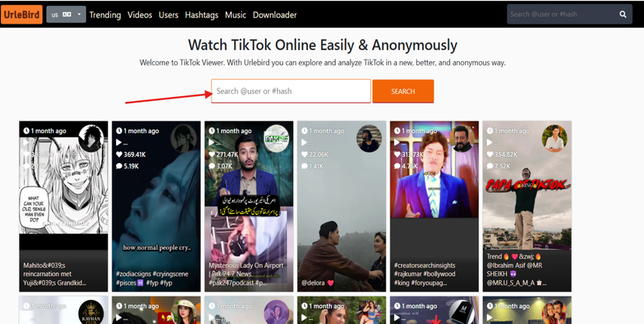
Task: Focus the main Search @user or #hash field
Action: 291,91
